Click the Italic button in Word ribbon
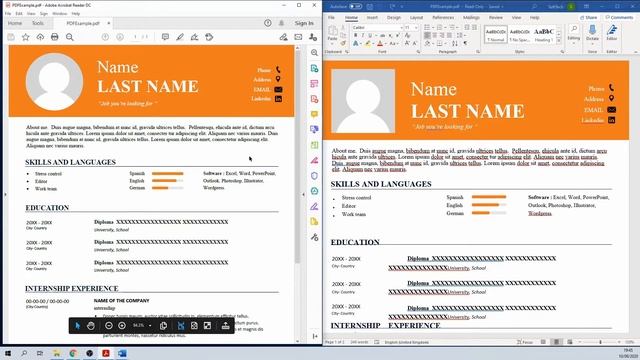This screenshot has height=360, width=640. pyautogui.click(x=362, y=36)
